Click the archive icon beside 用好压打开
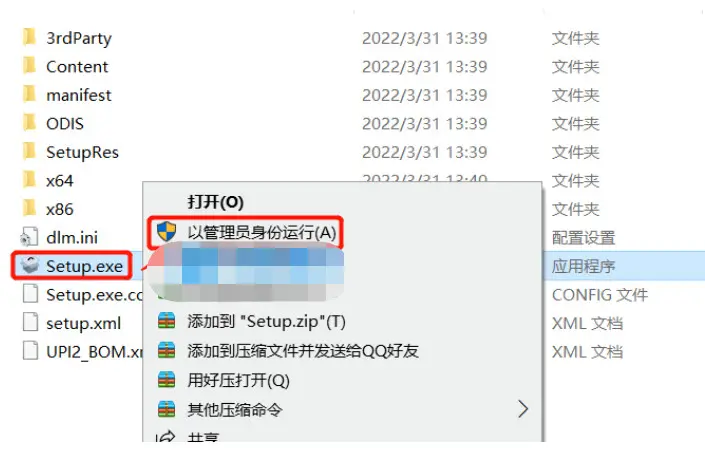 (x=166, y=380)
